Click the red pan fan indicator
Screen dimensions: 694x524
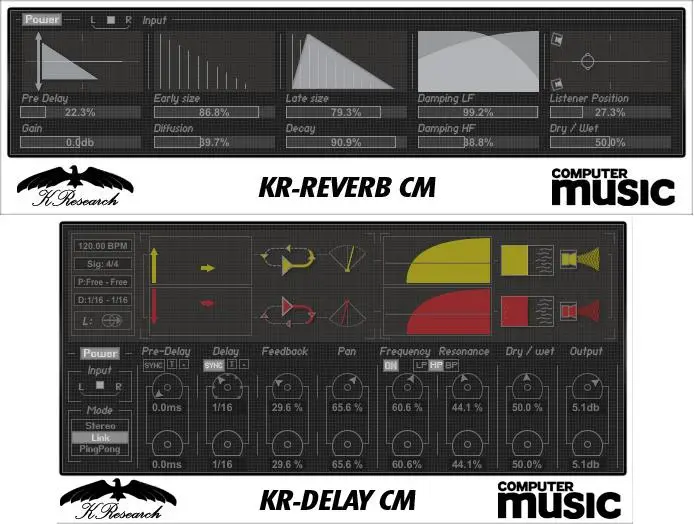[348, 313]
